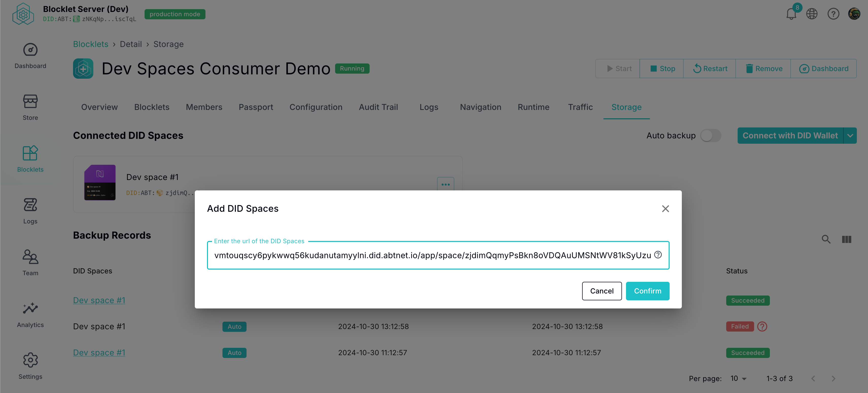Click the help question mark icon in header
The height and width of the screenshot is (393, 868).
click(x=833, y=14)
